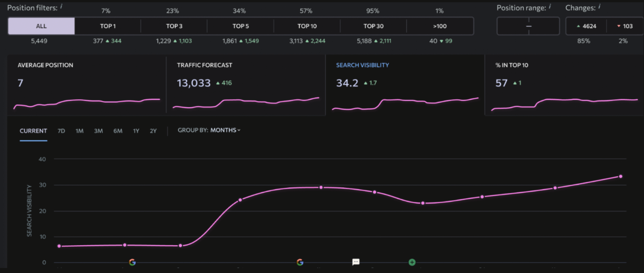
Task: Click the >100 count 40
Action: 433,41
